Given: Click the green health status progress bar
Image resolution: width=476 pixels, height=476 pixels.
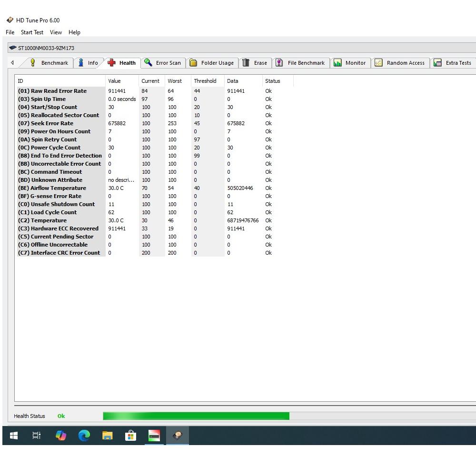Looking at the screenshot, I should [196, 416].
